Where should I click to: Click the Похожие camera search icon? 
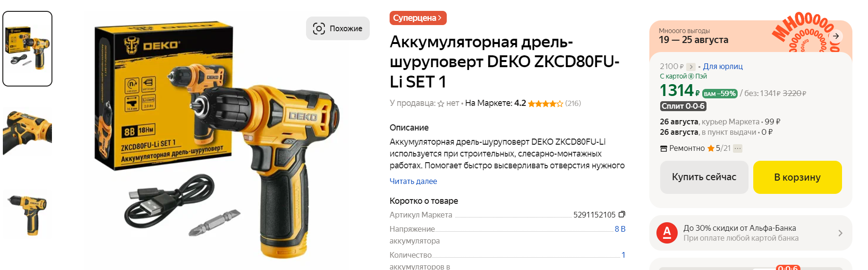pos(319,28)
